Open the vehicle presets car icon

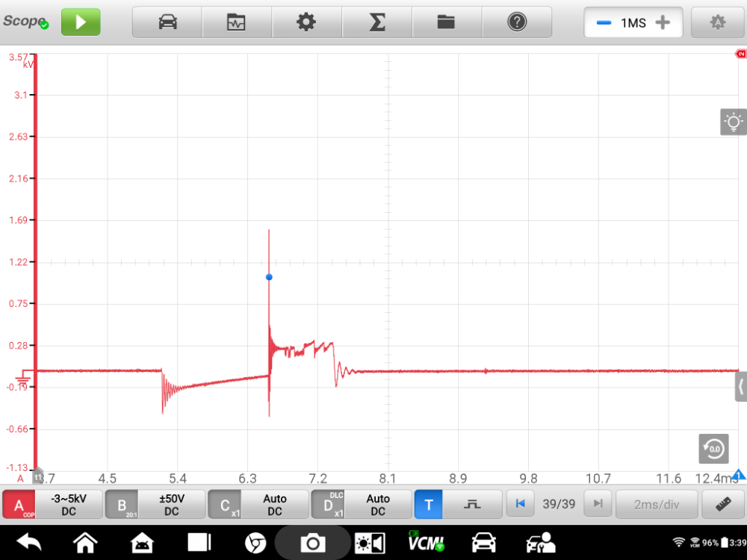point(167,22)
